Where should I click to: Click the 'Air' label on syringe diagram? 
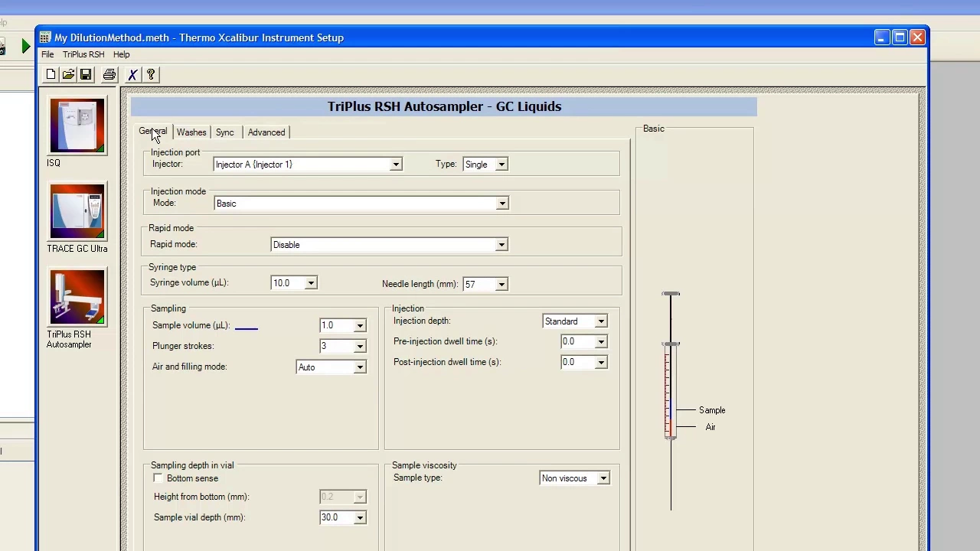coord(710,427)
